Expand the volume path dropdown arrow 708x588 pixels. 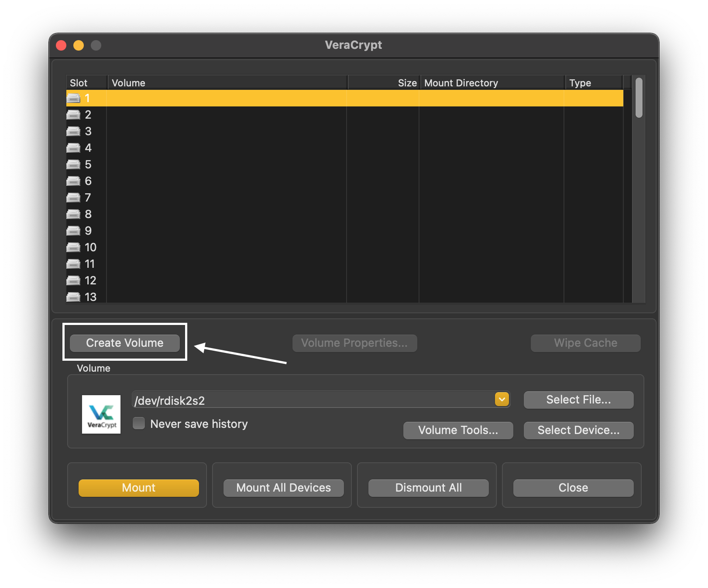502,400
